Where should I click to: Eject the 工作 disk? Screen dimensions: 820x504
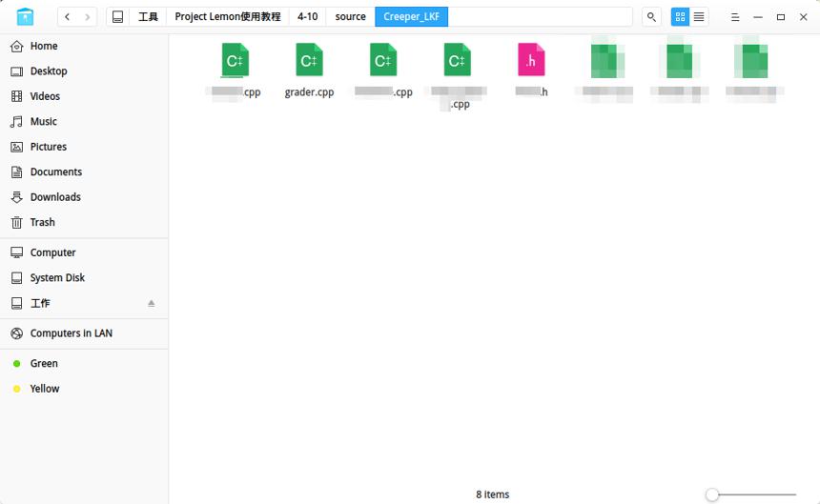(x=152, y=303)
